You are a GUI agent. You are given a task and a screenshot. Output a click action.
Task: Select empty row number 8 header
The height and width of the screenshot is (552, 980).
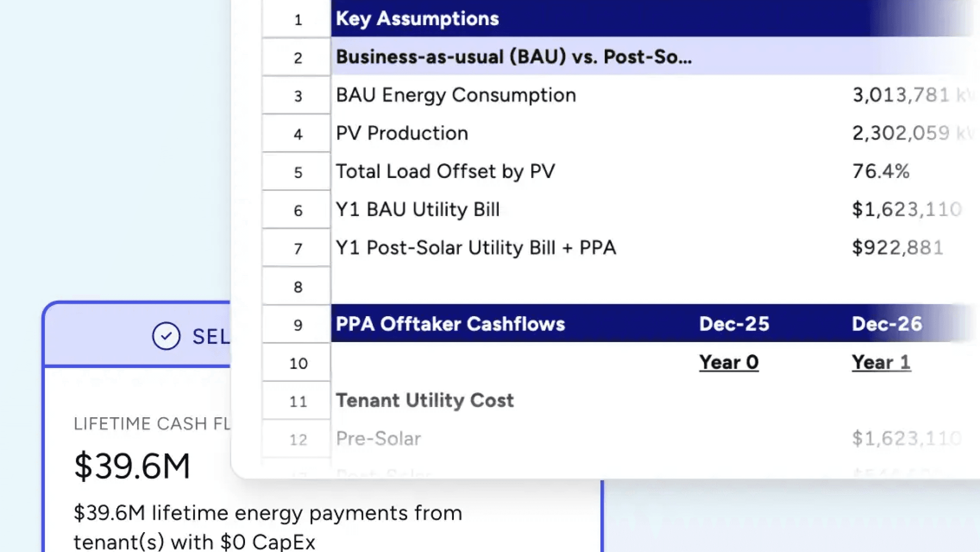click(x=297, y=287)
